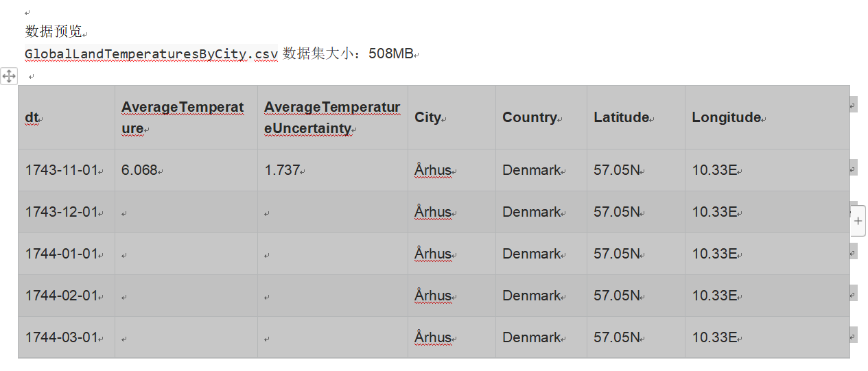
Task: Click the 1.737 uncertainty value
Action: pyautogui.click(x=283, y=170)
